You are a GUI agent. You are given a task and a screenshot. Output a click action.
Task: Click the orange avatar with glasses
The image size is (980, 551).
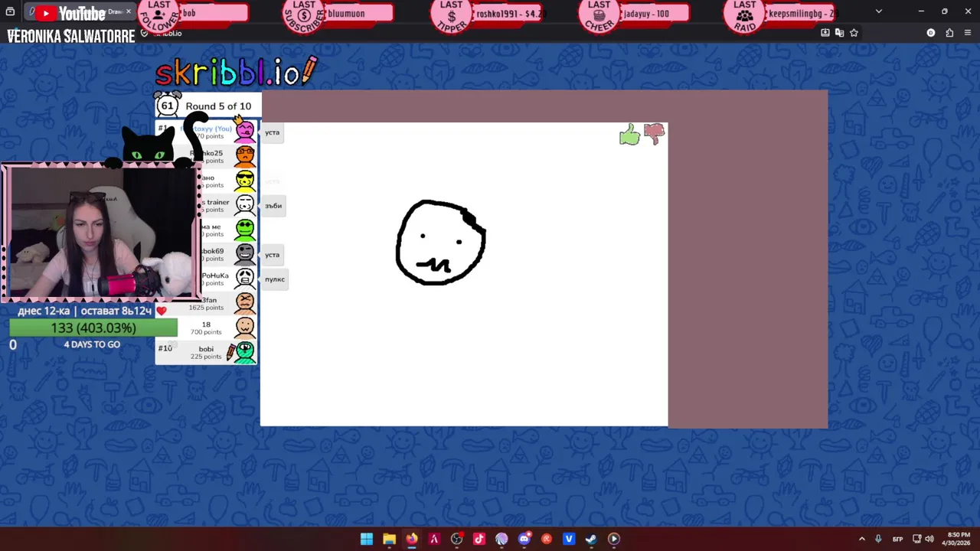245,156
